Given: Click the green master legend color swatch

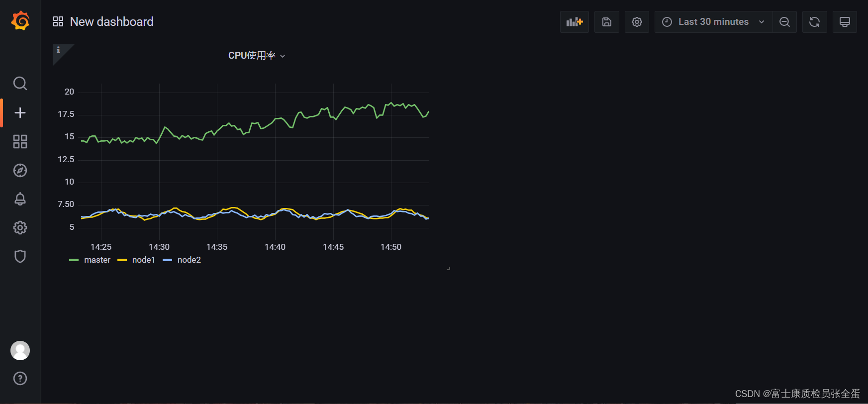Looking at the screenshot, I should (x=74, y=260).
